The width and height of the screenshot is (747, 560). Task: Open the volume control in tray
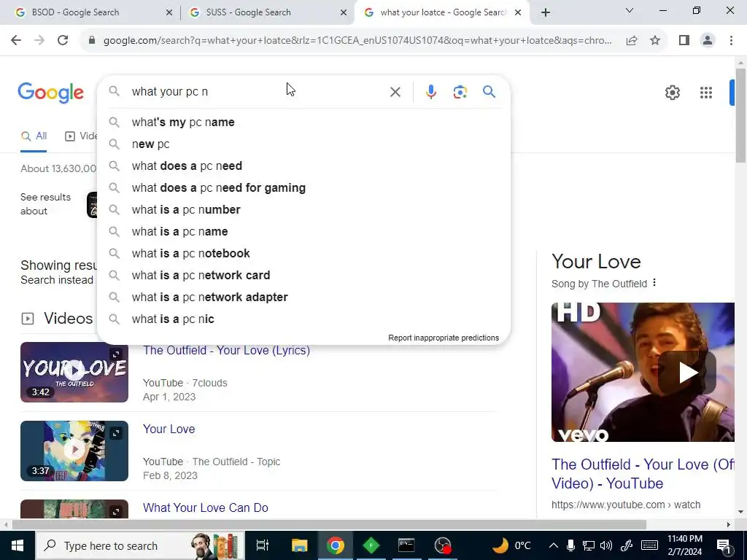pyautogui.click(x=606, y=545)
